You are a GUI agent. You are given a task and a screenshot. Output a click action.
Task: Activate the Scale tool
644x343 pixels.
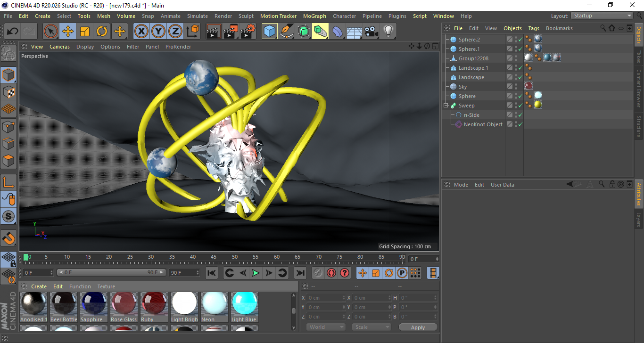(x=85, y=32)
